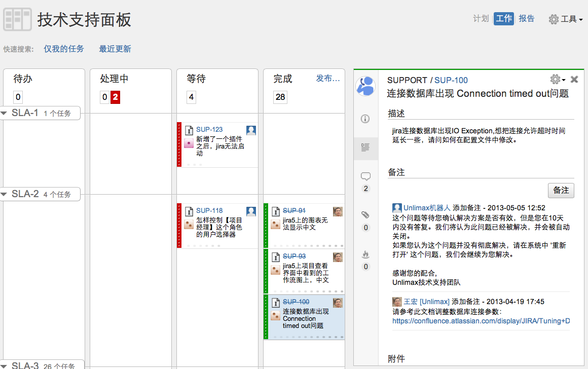Click the details info icon in issue sidebar

(x=365, y=119)
